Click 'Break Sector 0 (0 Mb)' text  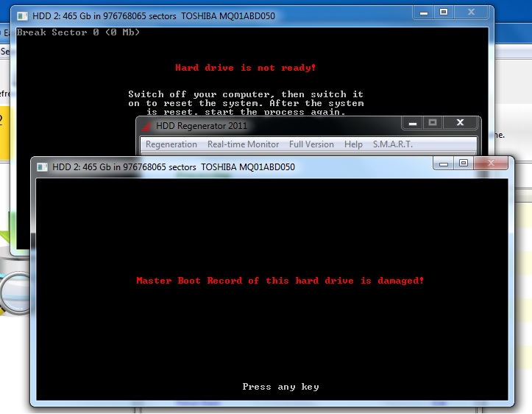click(78, 32)
